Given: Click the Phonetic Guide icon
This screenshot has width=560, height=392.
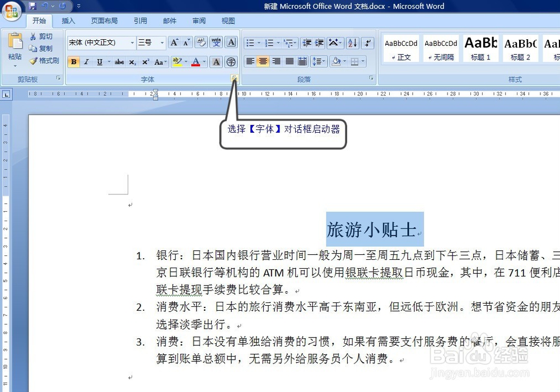Looking at the screenshot, I should click(216, 41).
